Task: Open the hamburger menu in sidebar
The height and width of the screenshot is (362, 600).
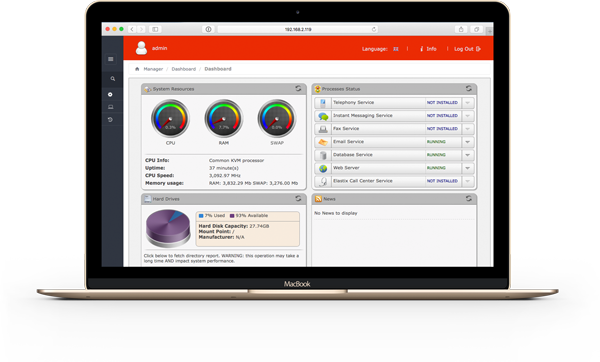Action: point(111,59)
